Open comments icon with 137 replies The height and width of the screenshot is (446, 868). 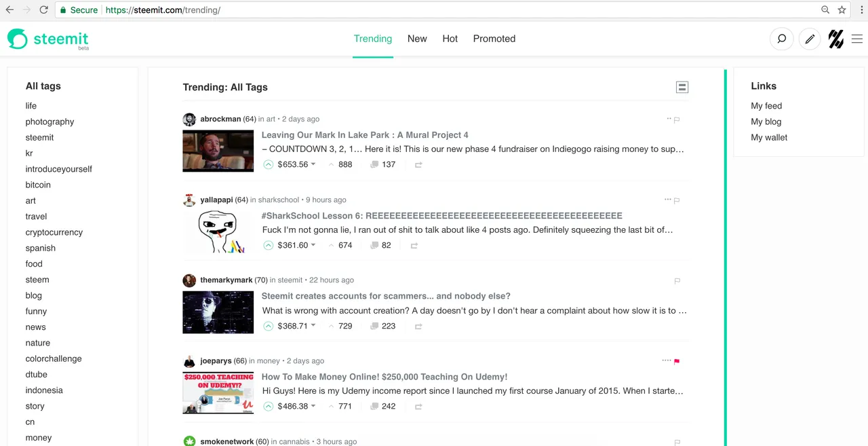click(374, 164)
